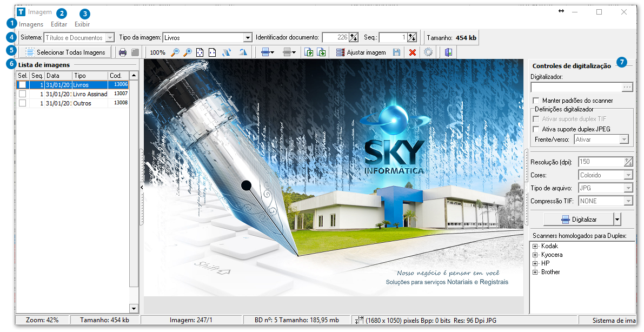Click the Identificador documento stepper arrows
Viewport: 644px width, 332px height.
pos(354,38)
